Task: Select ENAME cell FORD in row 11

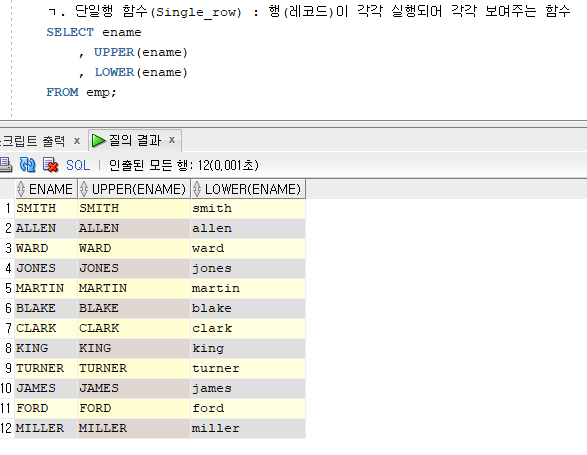Action: [46, 408]
